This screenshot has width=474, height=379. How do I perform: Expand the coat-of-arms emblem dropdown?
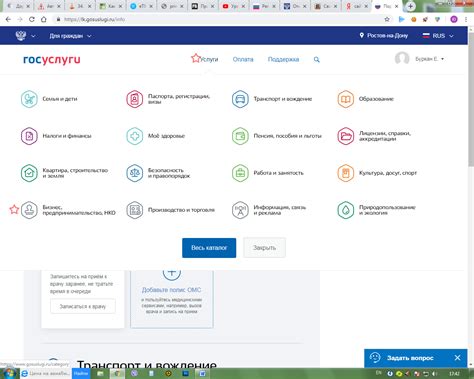[25, 35]
